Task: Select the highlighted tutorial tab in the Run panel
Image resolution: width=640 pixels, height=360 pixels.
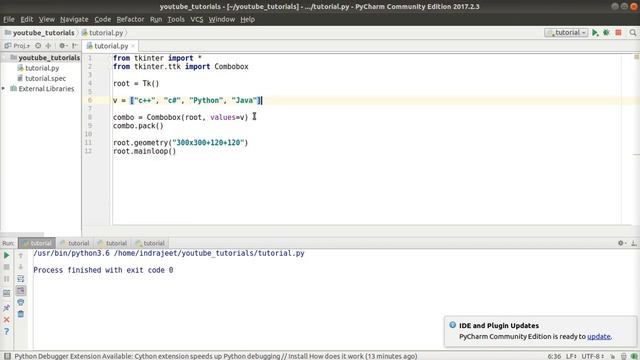Action: 37,243
